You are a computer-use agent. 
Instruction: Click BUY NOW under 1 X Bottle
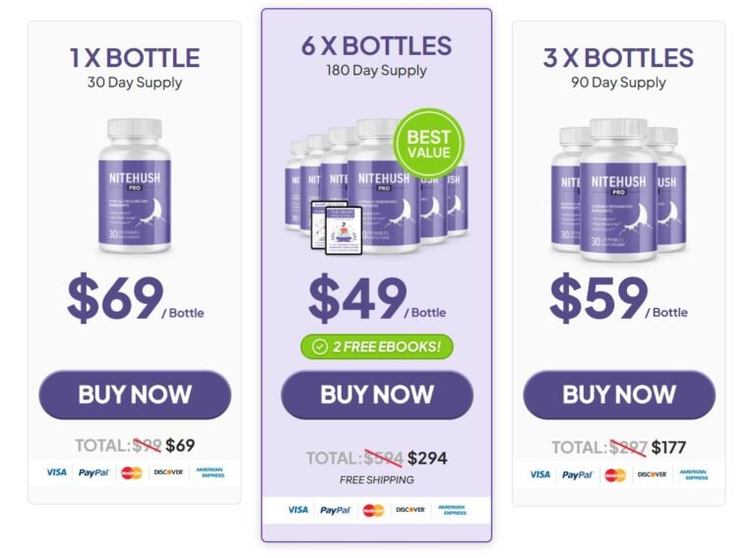[135, 395]
